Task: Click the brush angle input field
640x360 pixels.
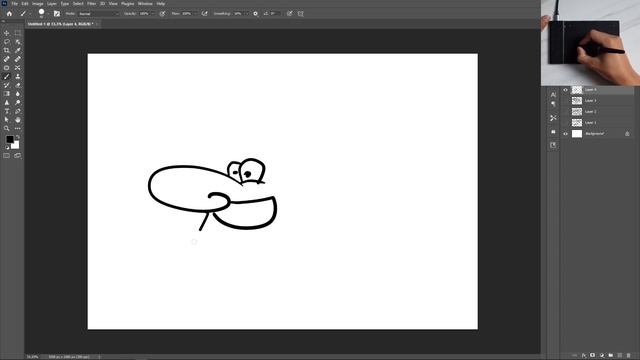Action: (274, 14)
